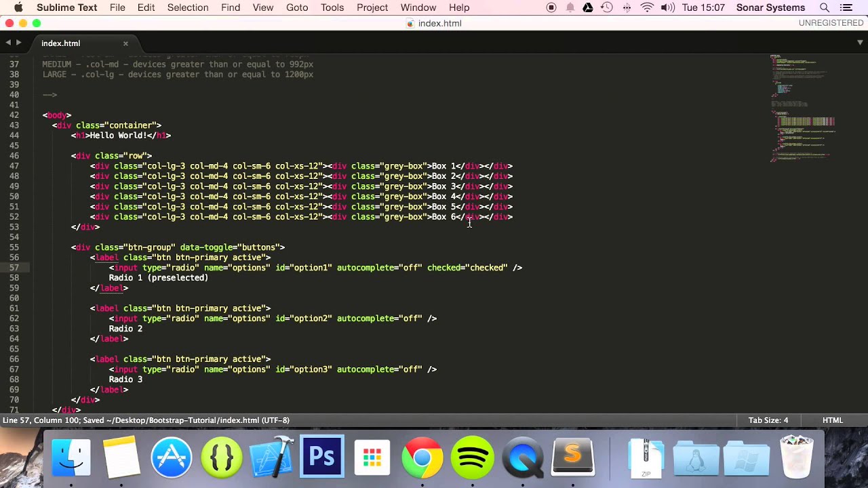Open Time Machine menu bar icon

607,7
